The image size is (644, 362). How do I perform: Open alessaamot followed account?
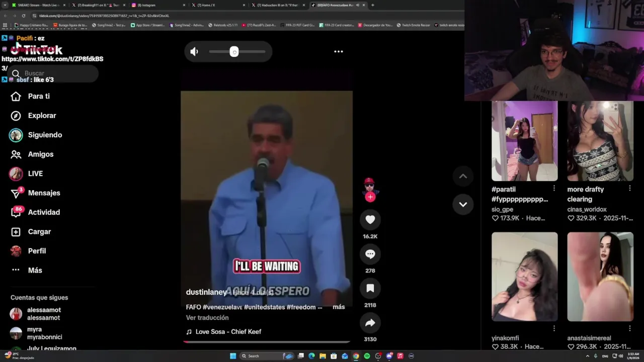[x=36, y=314]
